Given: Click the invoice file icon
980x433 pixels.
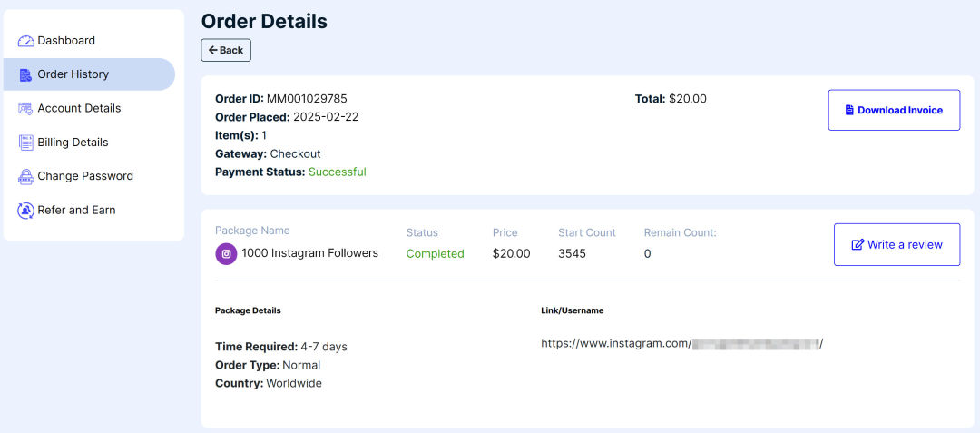Looking at the screenshot, I should [x=849, y=111].
